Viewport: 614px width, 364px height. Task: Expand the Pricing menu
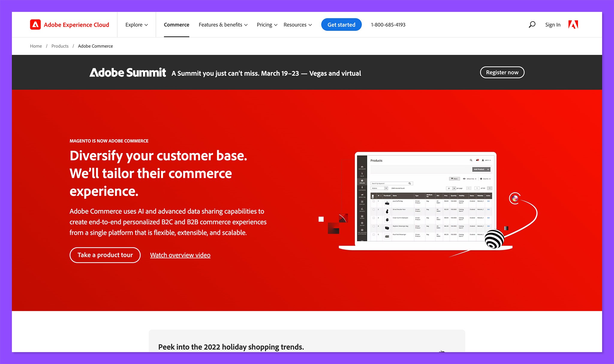point(267,25)
